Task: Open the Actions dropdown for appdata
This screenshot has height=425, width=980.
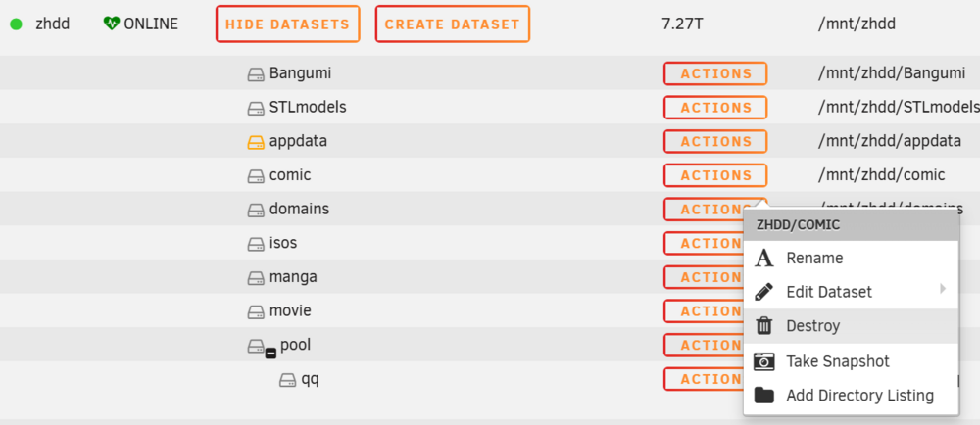Action: (715, 141)
